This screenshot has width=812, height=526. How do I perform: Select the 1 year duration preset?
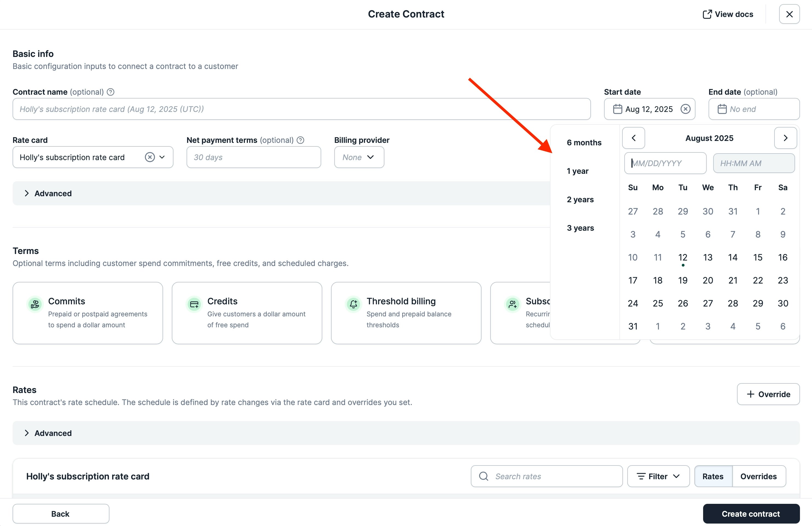(x=577, y=171)
